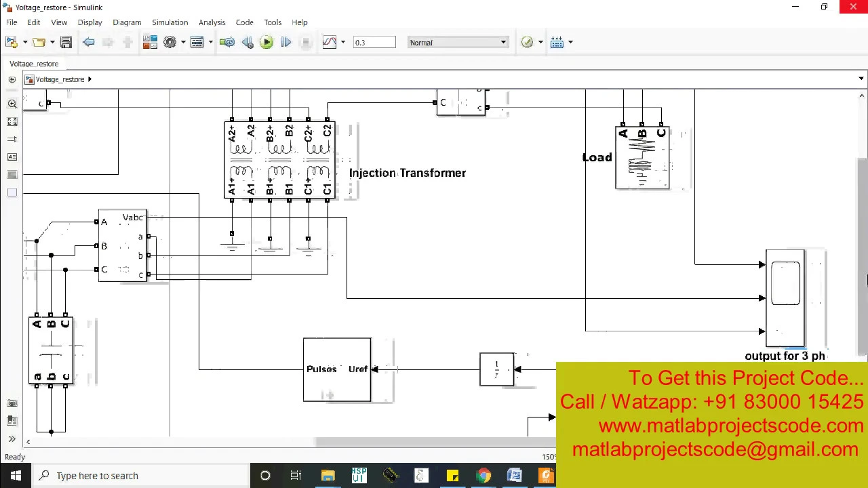Open Model Configuration Parameters gear icon
868x488 pixels.
point(170,43)
